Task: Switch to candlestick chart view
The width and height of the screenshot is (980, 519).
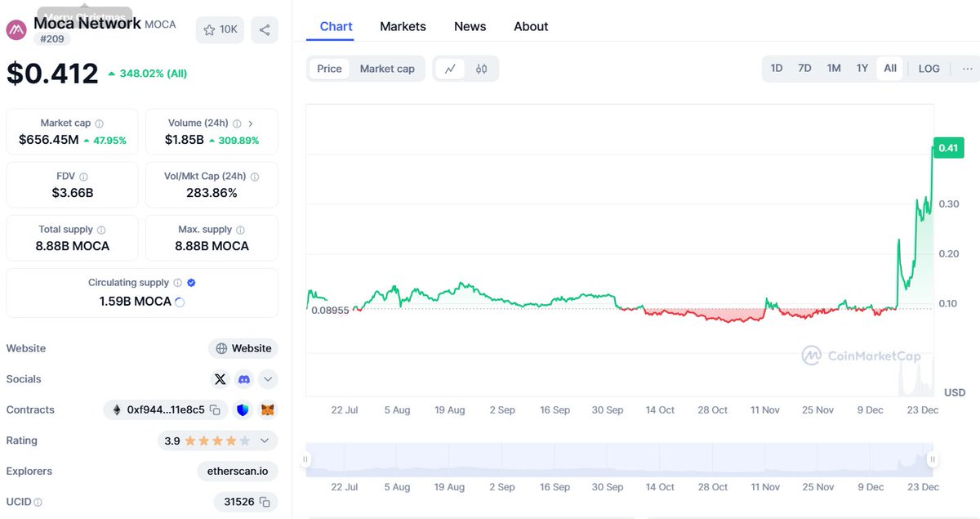Action: [x=481, y=69]
